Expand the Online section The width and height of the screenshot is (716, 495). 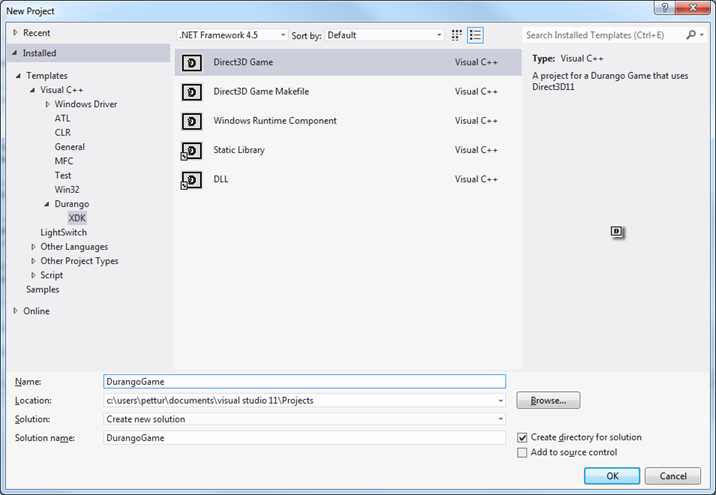(15, 311)
